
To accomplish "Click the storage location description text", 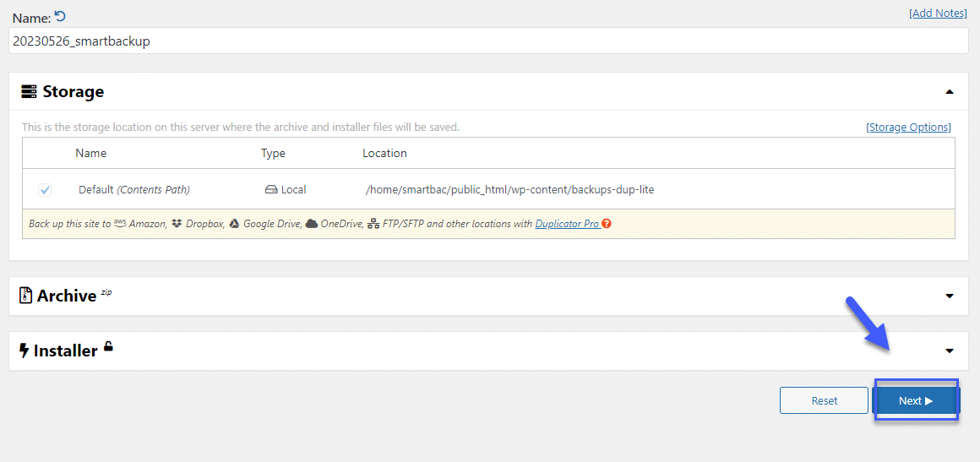I will click(x=241, y=127).
